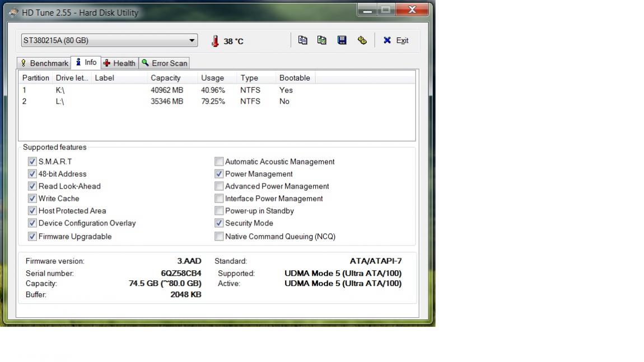Toggle the Advanced Power Management checkbox

pos(219,186)
